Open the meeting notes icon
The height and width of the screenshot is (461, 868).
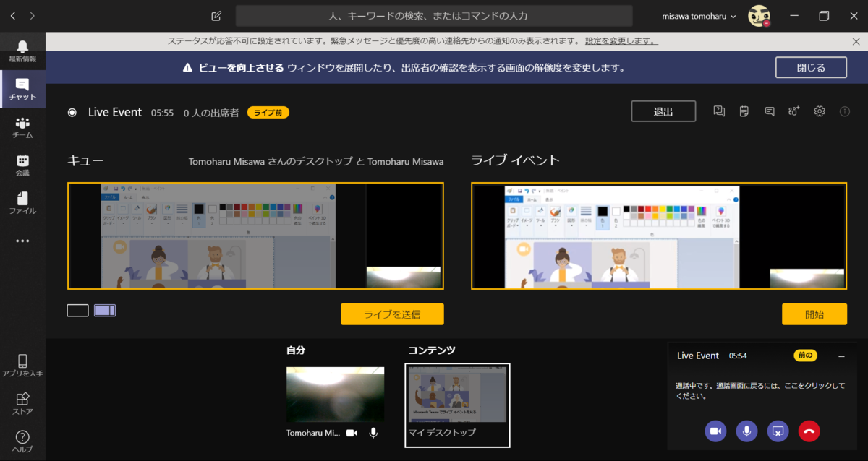[744, 111]
